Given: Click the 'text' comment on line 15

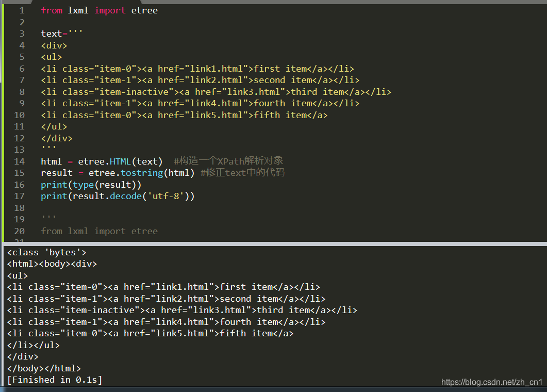Looking at the screenshot, I should tap(242, 172).
